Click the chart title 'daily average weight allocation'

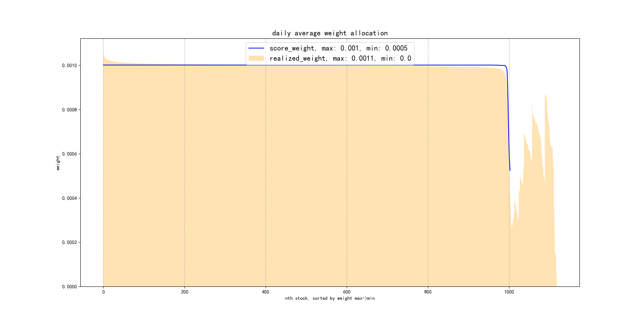click(330, 33)
